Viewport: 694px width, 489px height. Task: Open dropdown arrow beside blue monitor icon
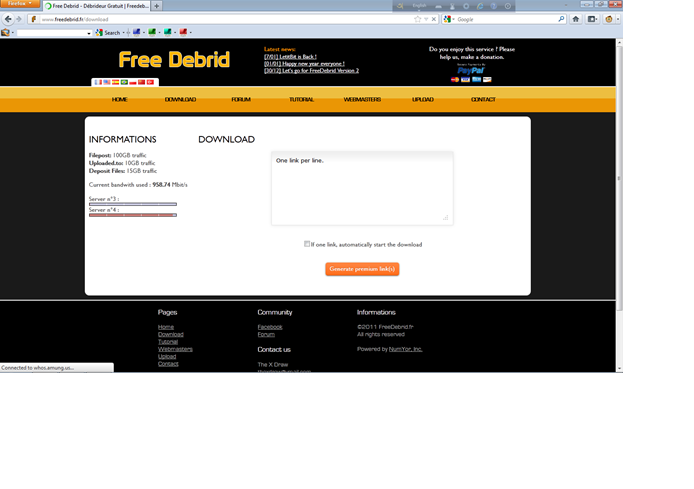(x=144, y=32)
